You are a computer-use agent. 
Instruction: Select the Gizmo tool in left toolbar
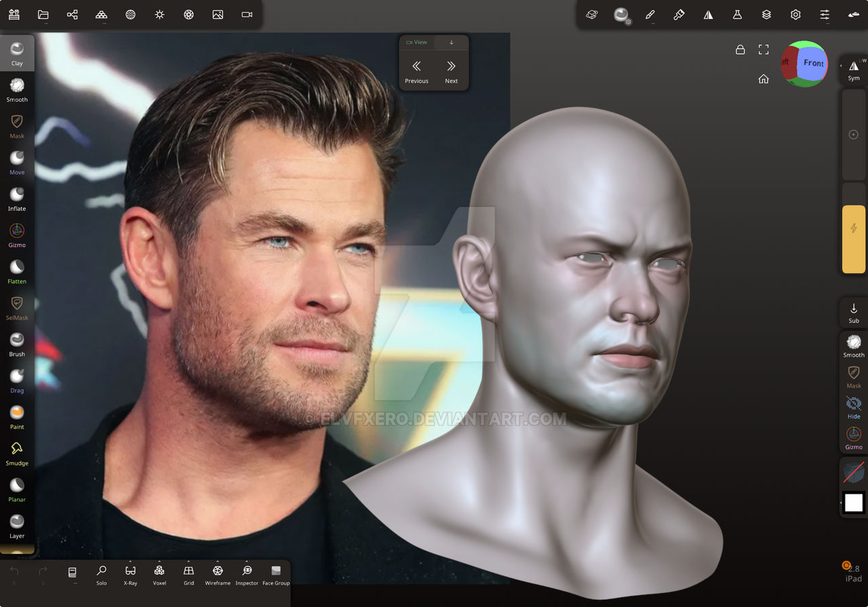pyautogui.click(x=17, y=235)
